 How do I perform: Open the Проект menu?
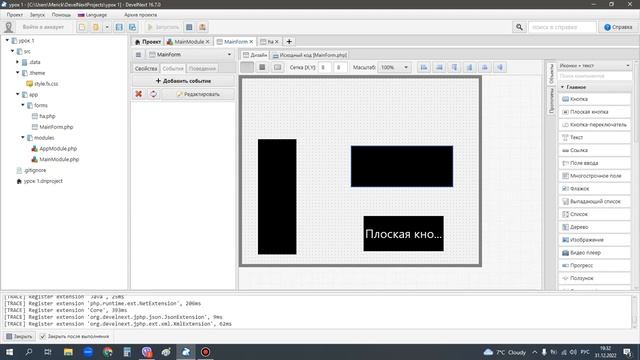[15, 15]
